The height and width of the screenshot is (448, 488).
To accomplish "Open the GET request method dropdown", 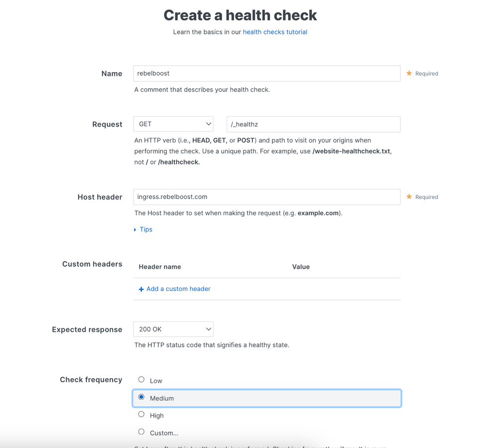I will 173,124.
